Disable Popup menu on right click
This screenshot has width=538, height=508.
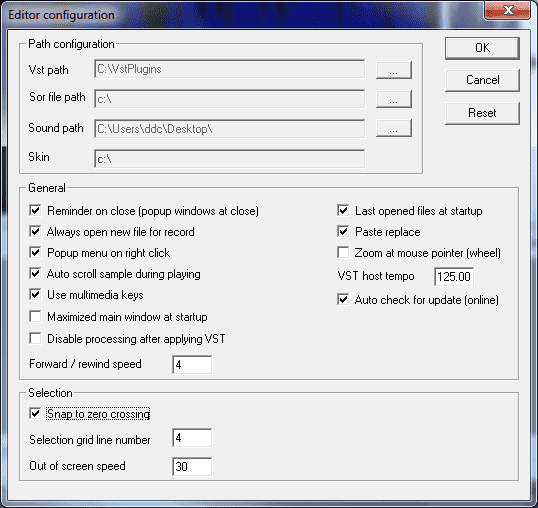click(35, 252)
